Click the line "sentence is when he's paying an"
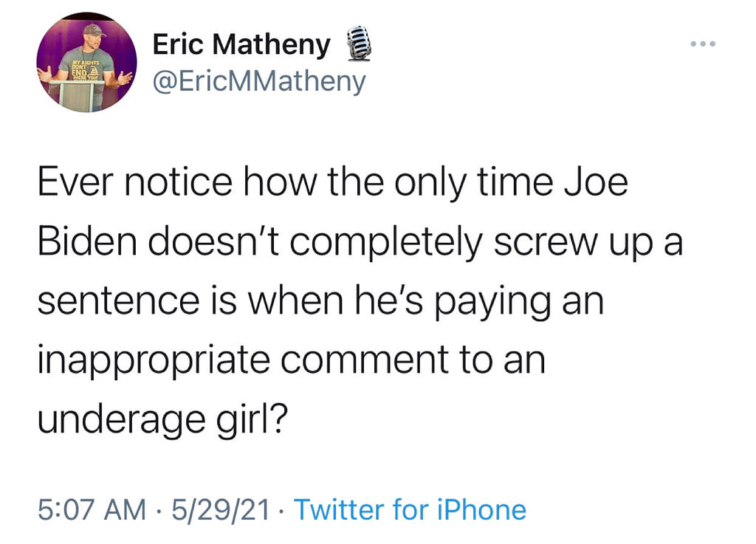This screenshot has width=756, height=544. tap(320, 303)
